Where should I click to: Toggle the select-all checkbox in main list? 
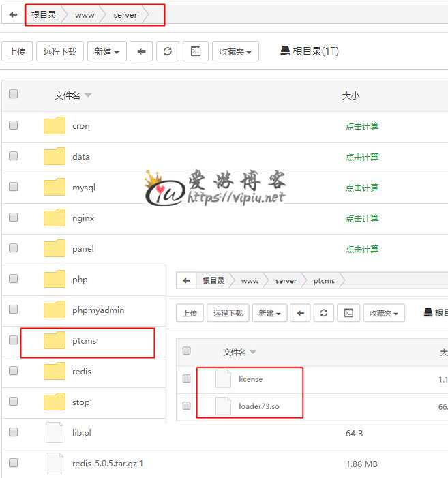coord(13,93)
